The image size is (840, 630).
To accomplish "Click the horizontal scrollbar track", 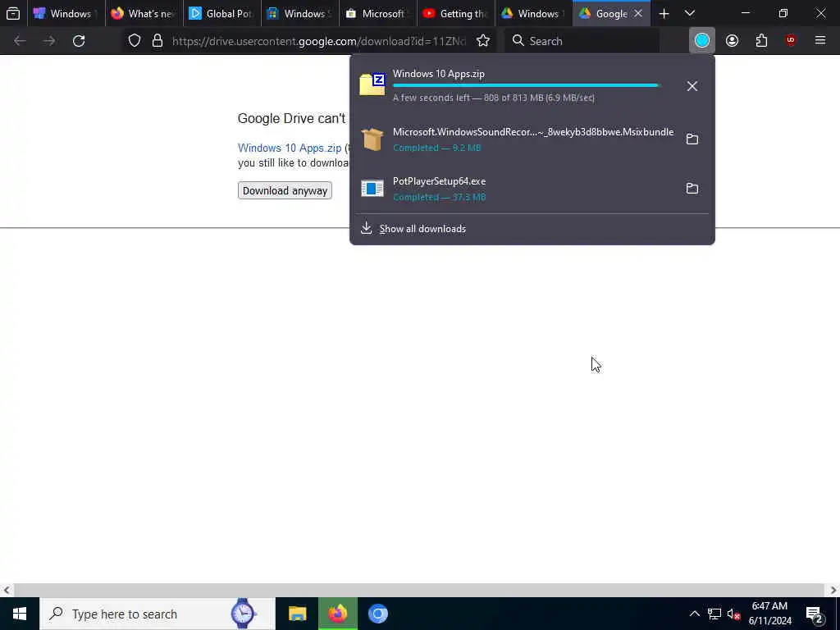I will tap(419, 590).
